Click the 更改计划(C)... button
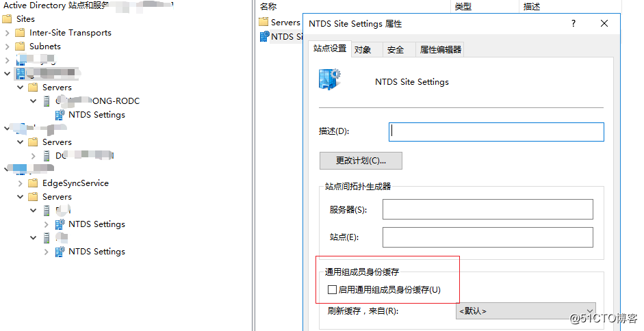The width and height of the screenshot is (644, 331). pos(361,161)
